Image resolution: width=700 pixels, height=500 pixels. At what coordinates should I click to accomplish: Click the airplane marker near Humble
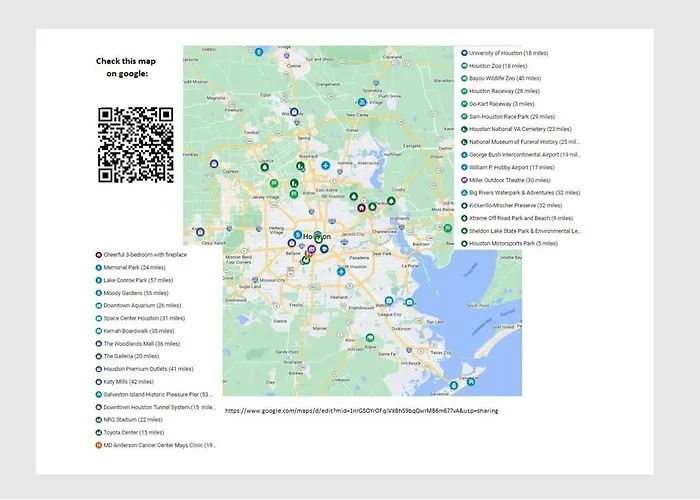(x=326, y=166)
